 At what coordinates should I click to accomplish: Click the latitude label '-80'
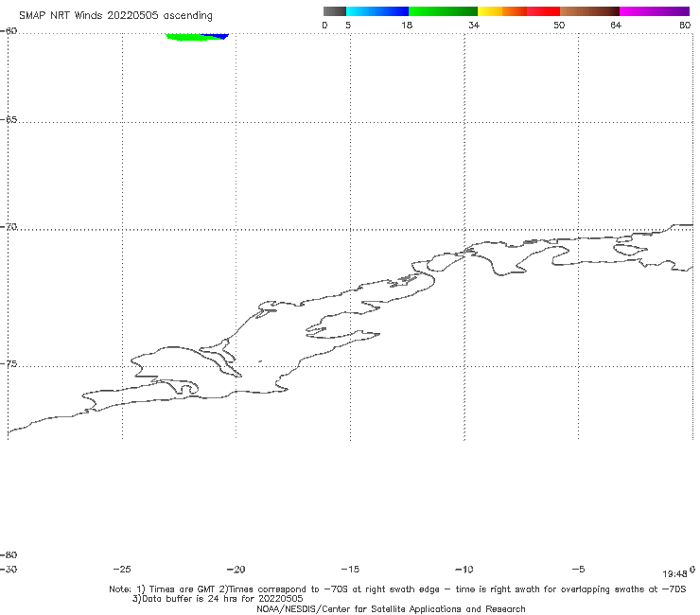(x=9, y=554)
